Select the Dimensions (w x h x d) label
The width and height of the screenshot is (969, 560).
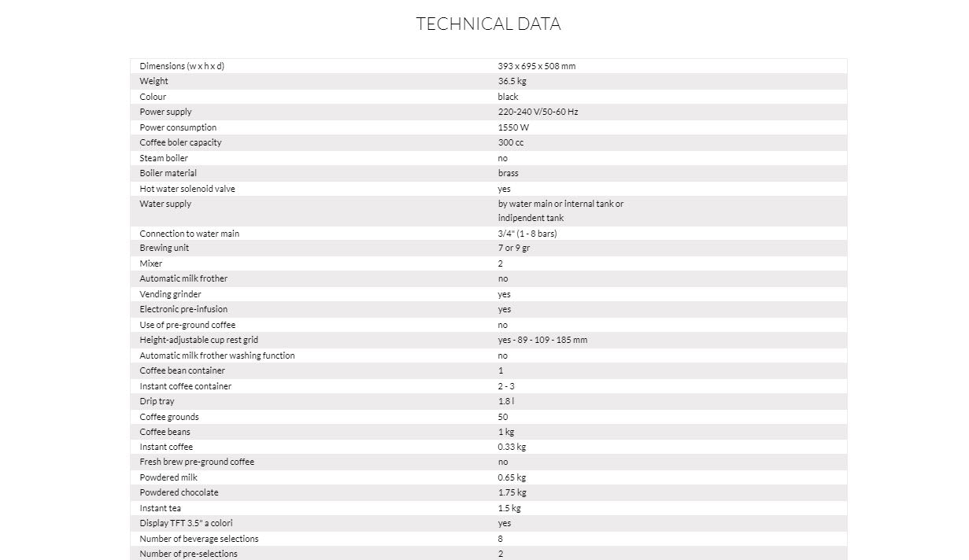click(182, 66)
